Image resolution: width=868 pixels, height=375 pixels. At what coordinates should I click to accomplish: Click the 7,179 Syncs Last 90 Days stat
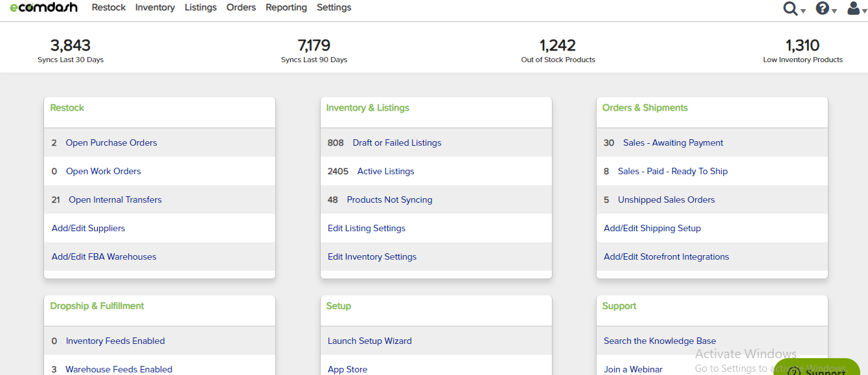[x=314, y=50]
